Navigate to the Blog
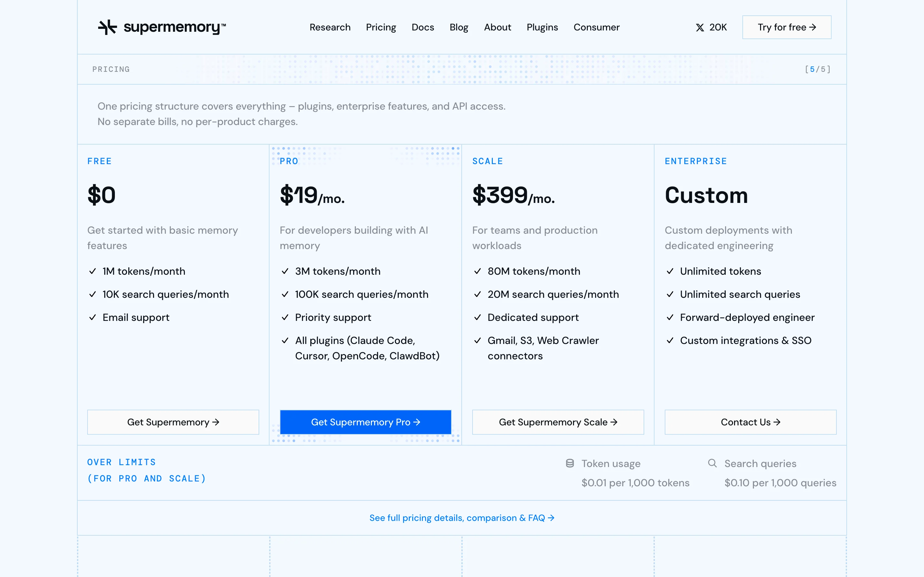The height and width of the screenshot is (577, 924). pos(458,27)
